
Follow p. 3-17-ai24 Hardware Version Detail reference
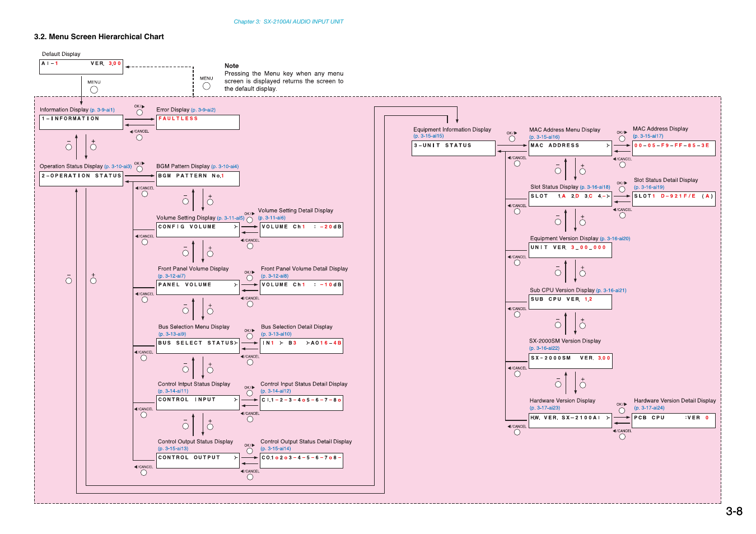649,408
